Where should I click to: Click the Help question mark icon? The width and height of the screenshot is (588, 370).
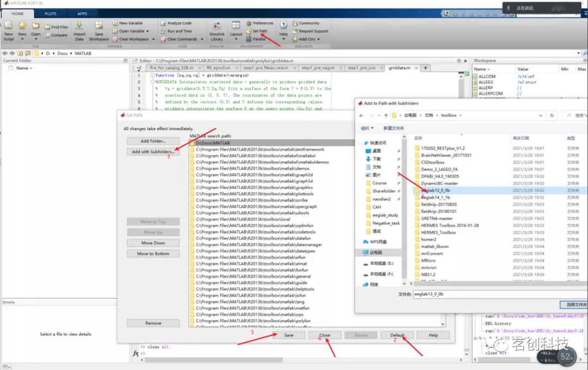pyautogui.click(x=284, y=26)
